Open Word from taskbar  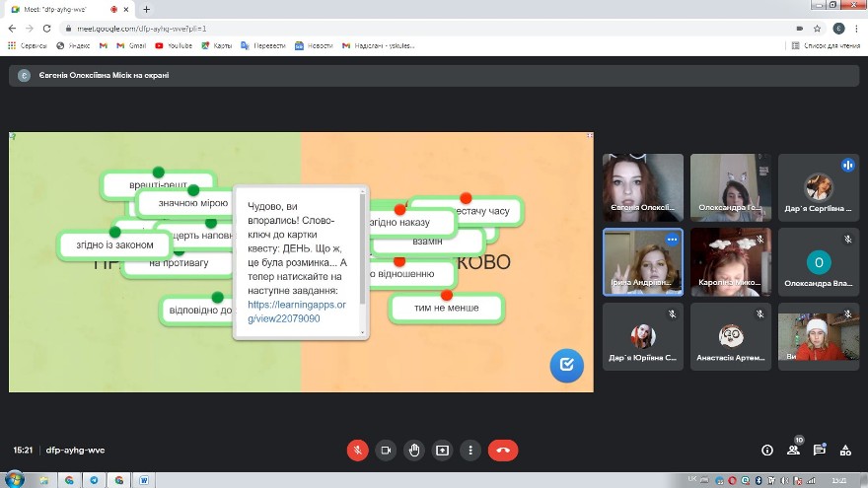coord(143,480)
